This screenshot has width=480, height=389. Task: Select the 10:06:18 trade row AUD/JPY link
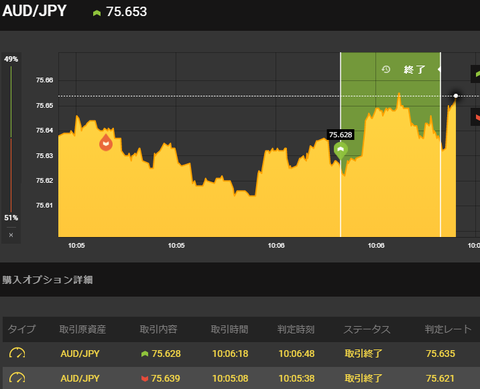pyautogui.click(x=80, y=353)
